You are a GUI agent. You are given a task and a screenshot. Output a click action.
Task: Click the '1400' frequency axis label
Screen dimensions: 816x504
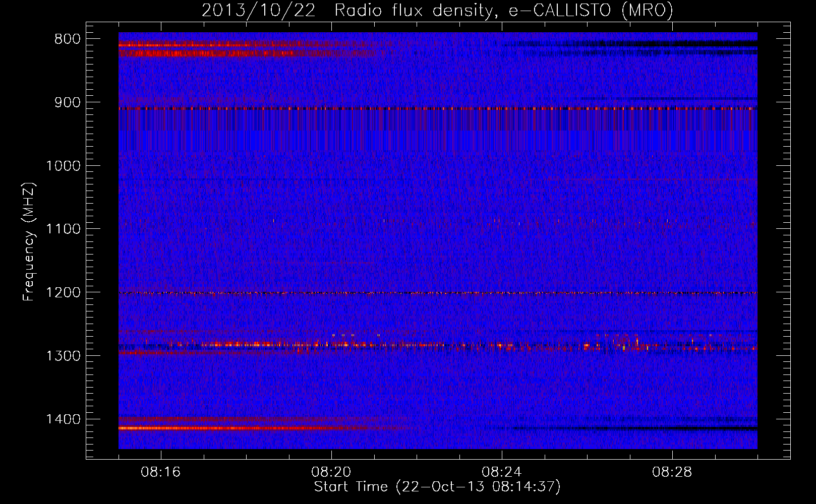click(63, 419)
